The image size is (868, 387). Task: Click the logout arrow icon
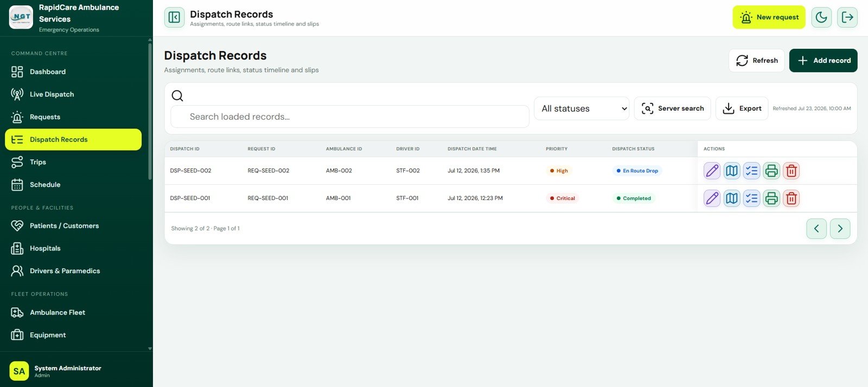point(847,17)
